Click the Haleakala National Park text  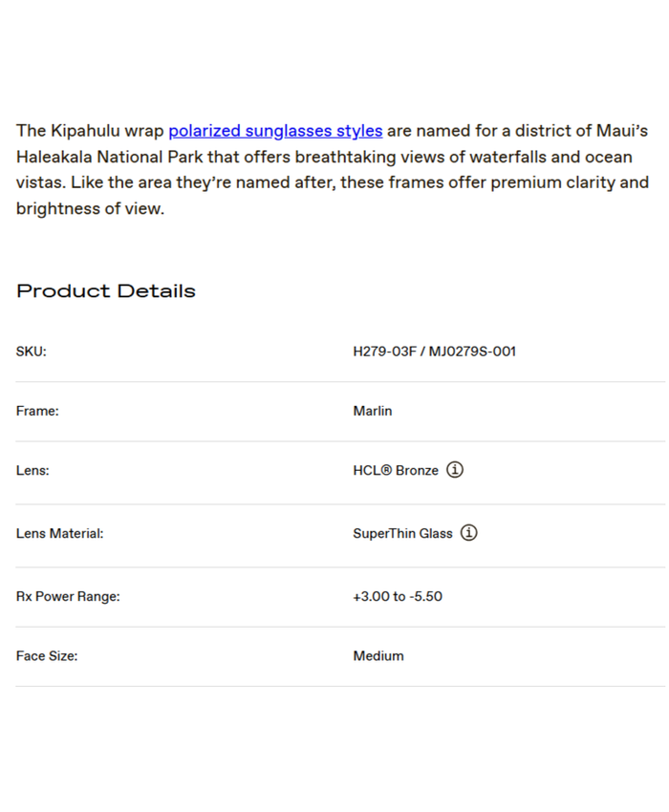(x=109, y=157)
